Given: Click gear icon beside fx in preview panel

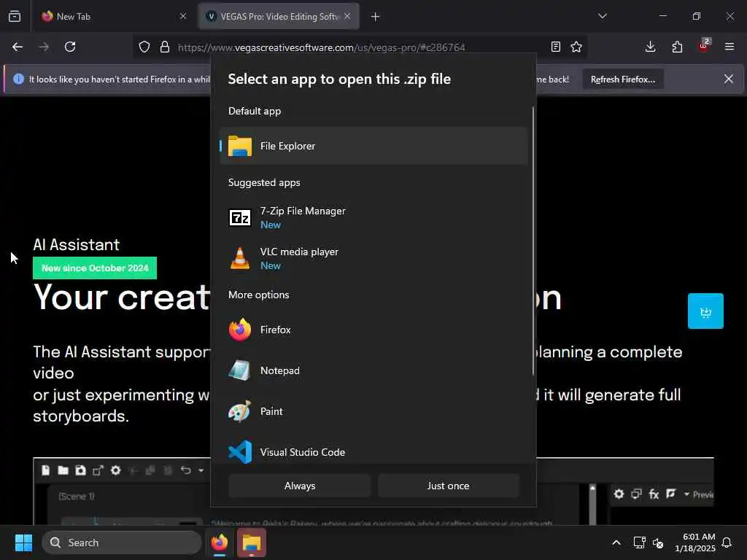Looking at the screenshot, I should click(x=619, y=494).
